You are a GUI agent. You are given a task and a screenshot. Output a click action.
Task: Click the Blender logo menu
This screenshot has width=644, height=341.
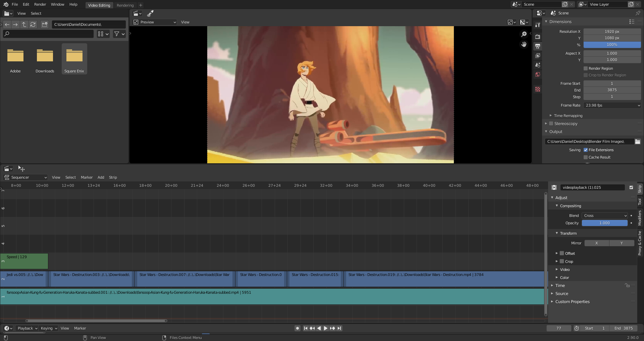6,4
